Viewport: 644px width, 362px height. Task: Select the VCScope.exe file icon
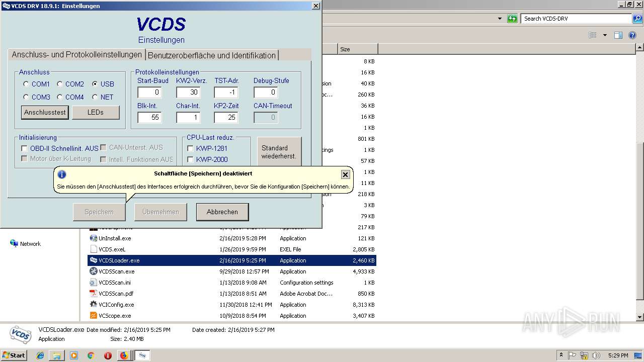94,316
